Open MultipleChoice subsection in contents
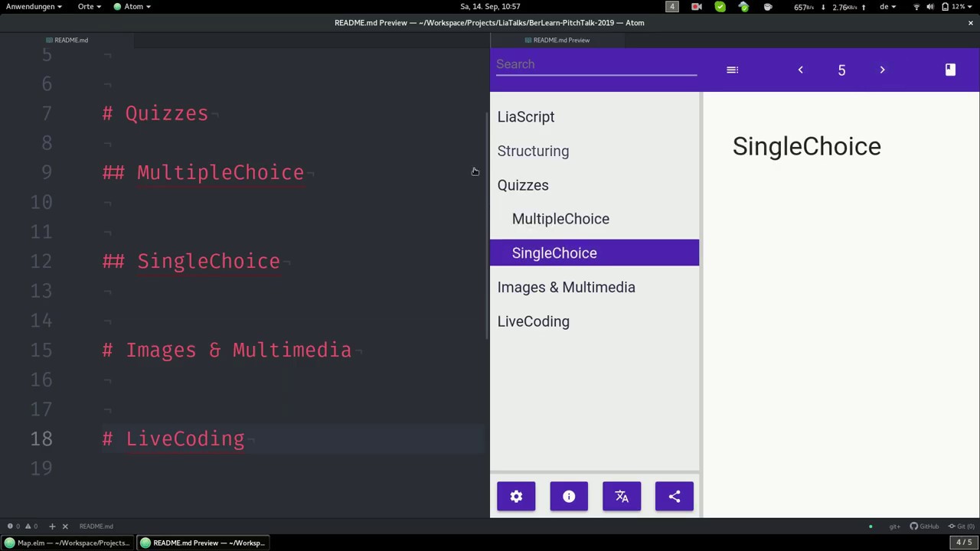The image size is (980, 551). (560, 219)
